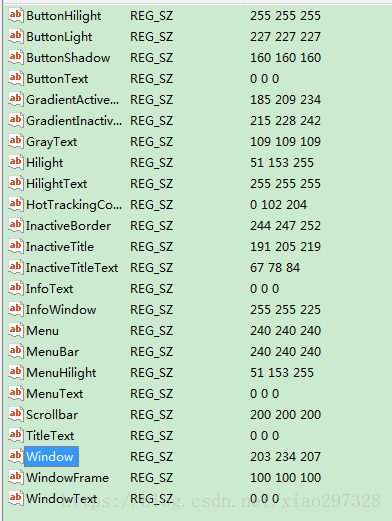Image resolution: width=392 pixels, height=521 pixels.
Task: Click the string icon beside Hilight entry
Action: (x=16, y=162)
